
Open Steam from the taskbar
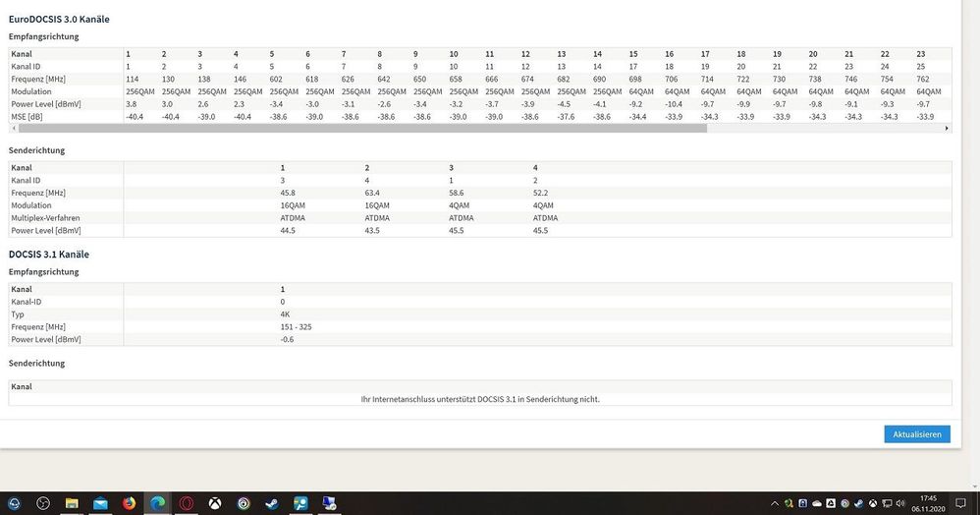click(272, 503)
